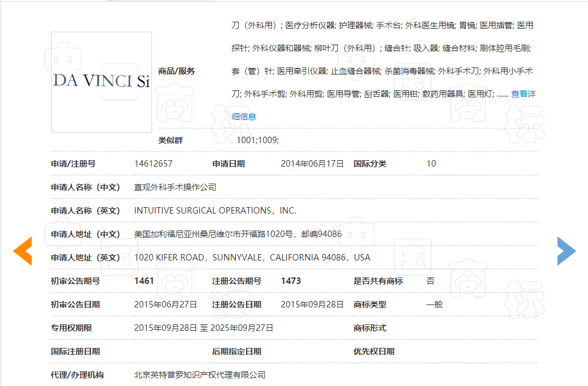
Task: Go to next trademark with blue arrow
Action: click(x=567, y=251)
